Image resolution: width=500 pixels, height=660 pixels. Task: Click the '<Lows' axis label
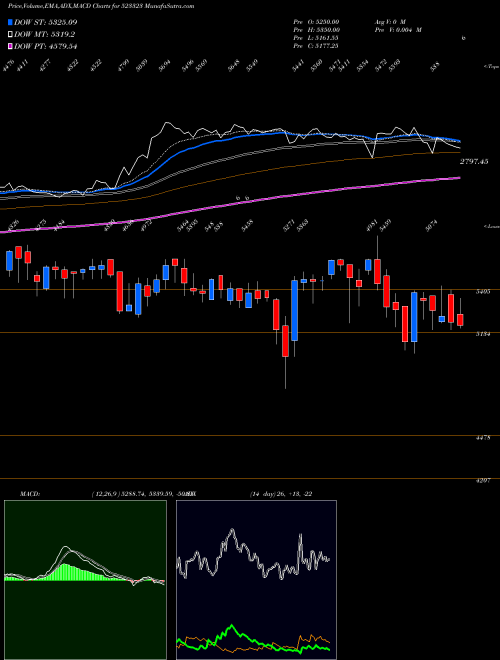491,226
